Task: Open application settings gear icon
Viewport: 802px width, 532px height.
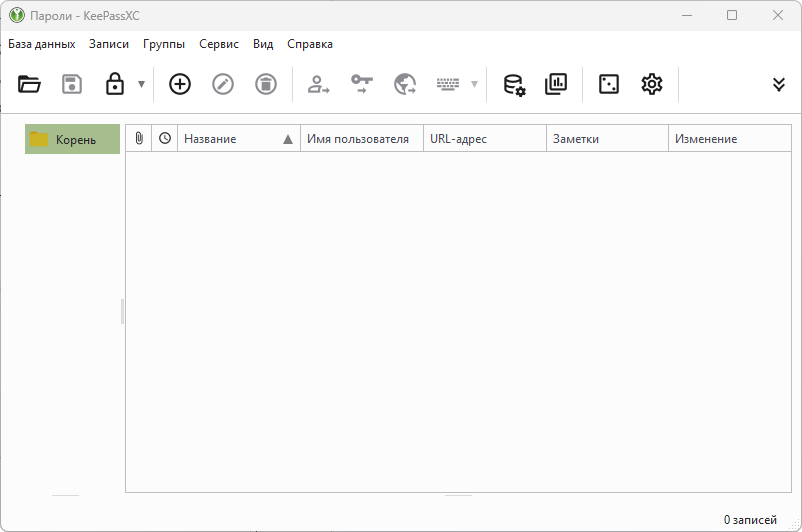Action: pyautogui.click(x=652, y=85)
